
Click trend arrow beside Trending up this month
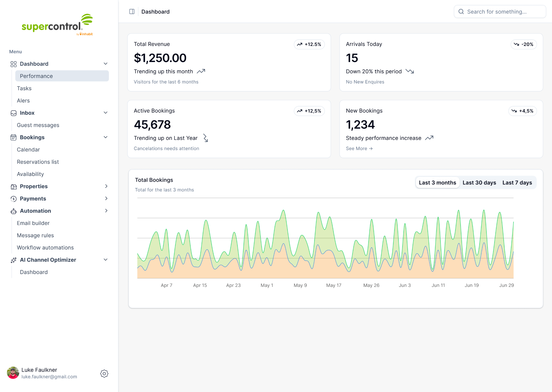(201, 71)
